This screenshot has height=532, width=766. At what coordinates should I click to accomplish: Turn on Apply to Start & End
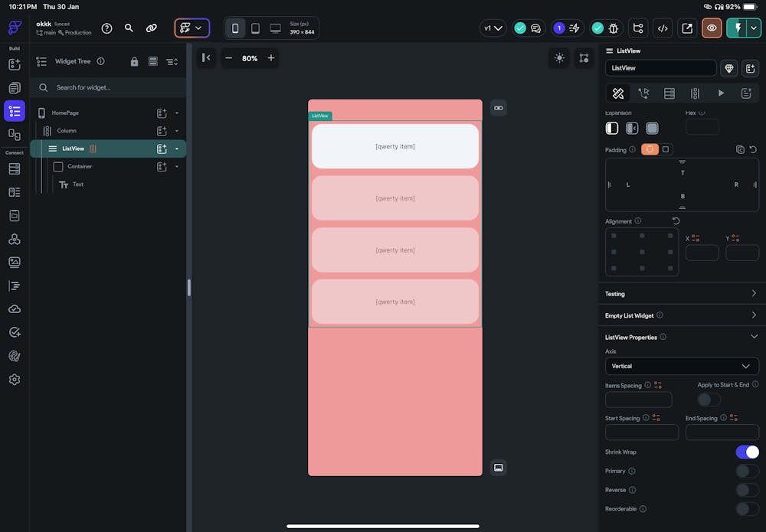coord(709,400)
